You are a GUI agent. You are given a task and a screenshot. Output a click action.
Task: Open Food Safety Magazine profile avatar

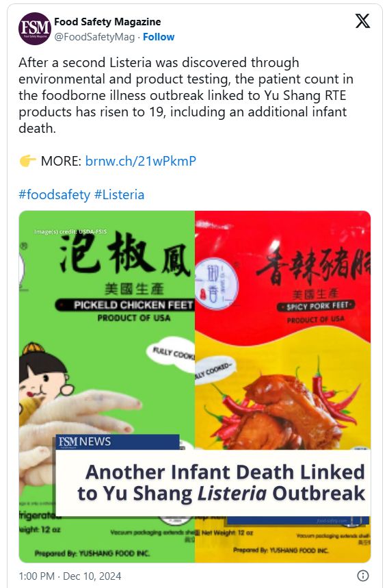34,29
